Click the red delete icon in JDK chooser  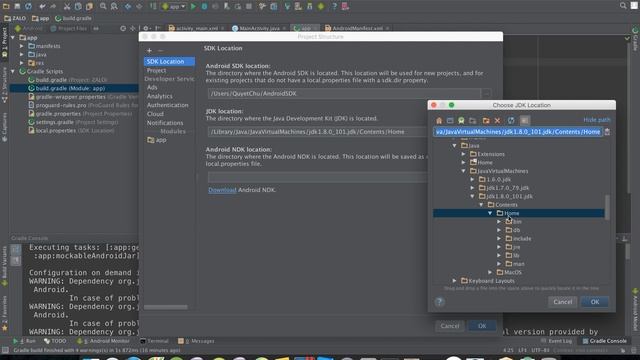497,120
